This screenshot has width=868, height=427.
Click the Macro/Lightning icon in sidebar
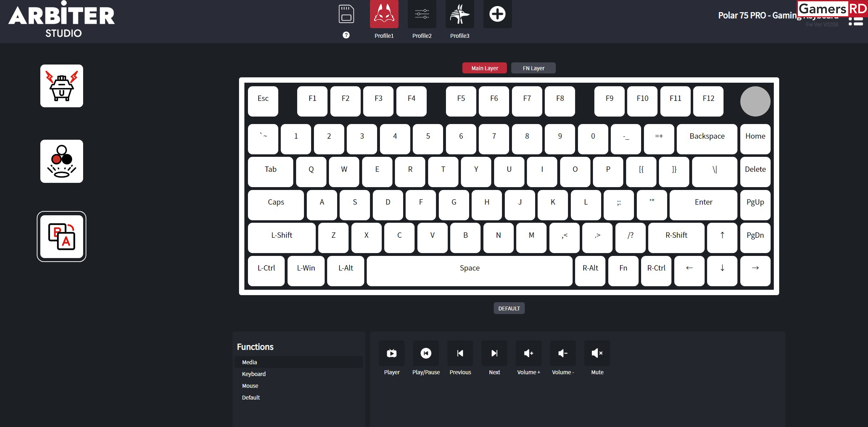click(62, 85)
